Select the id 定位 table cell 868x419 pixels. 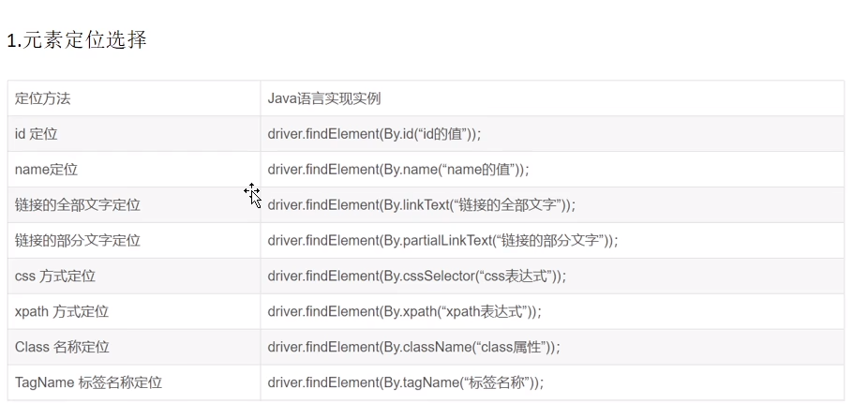coord(134,134)
